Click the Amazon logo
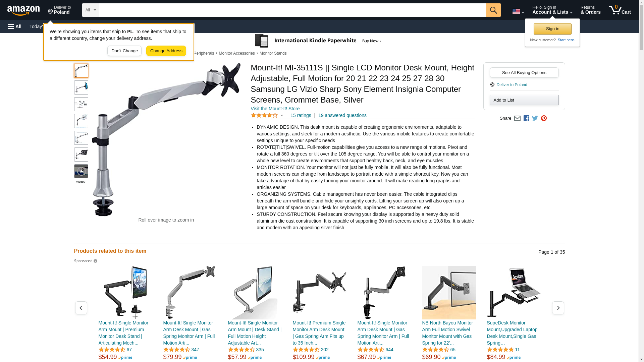Image resolution: width=644 pixels, height=362 pixels. coord(23,10)
